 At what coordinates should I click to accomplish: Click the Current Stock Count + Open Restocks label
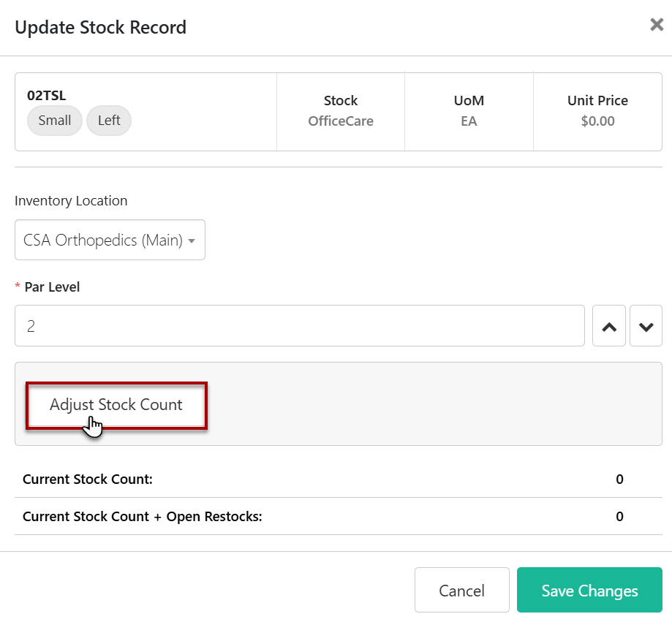coord(142,517)
